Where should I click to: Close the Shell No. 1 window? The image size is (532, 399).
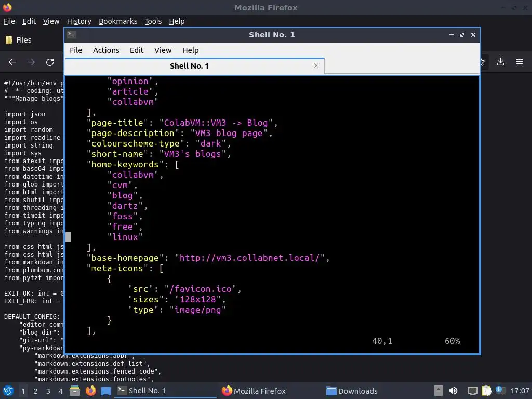pos(473,35)
